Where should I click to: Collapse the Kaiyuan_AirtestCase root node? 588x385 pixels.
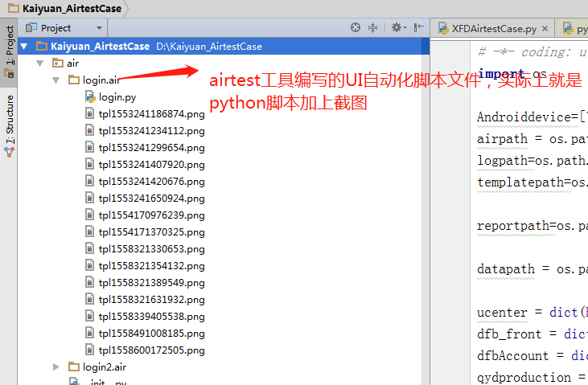(x=24, y=47)
